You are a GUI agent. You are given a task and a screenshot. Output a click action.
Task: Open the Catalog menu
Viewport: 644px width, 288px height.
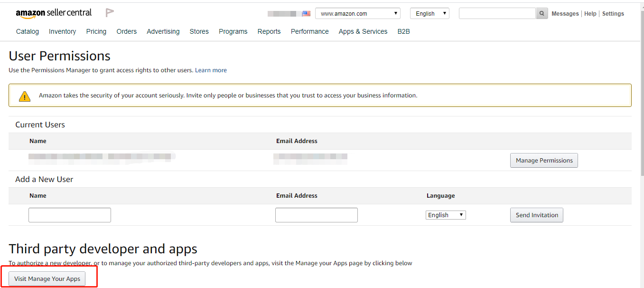coord(28,31)
